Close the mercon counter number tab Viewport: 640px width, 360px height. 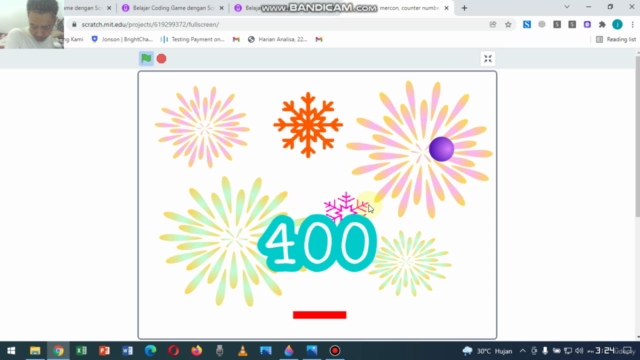click(447, 8)
